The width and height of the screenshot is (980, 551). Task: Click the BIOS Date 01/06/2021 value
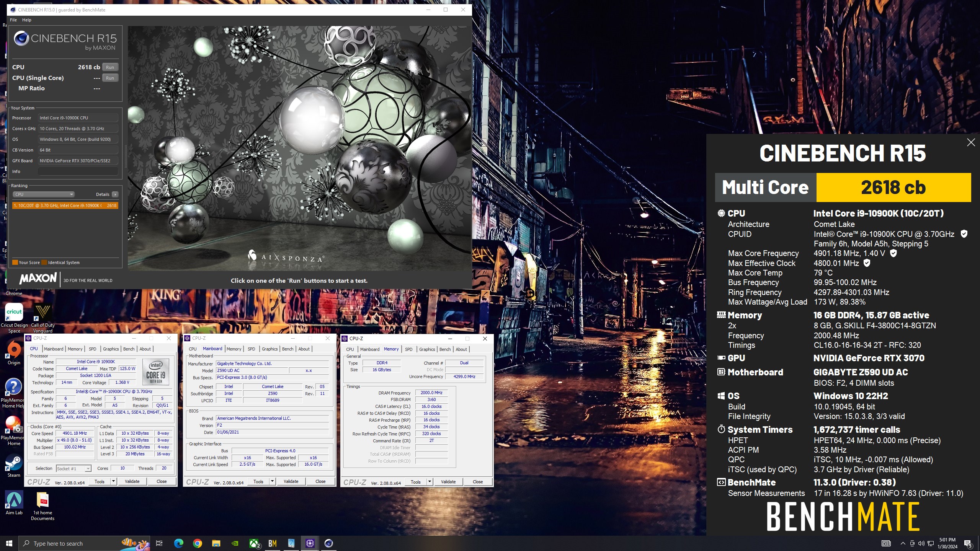point(272,432)
